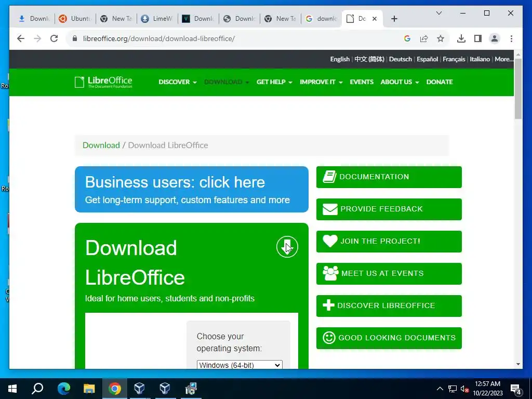This screenshot has width=532, height=399.
Task: Reload the page with the refresh icon
Action: (54, 38)
